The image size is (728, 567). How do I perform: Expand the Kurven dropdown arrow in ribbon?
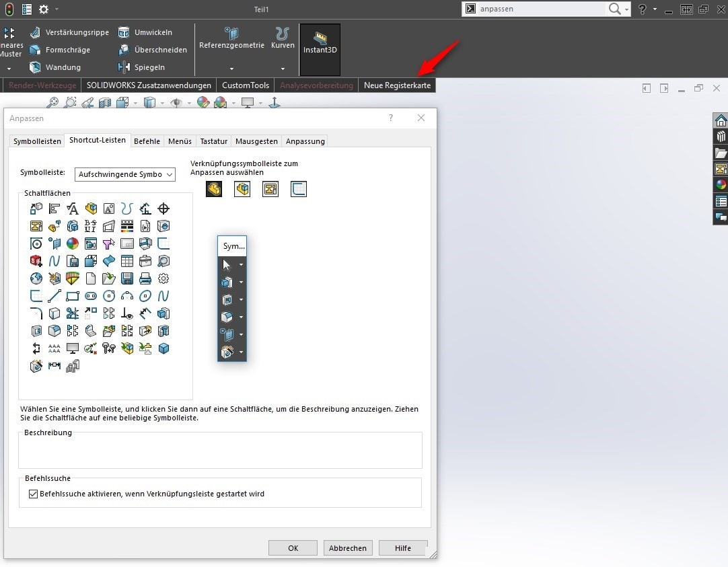pos(283,69)
